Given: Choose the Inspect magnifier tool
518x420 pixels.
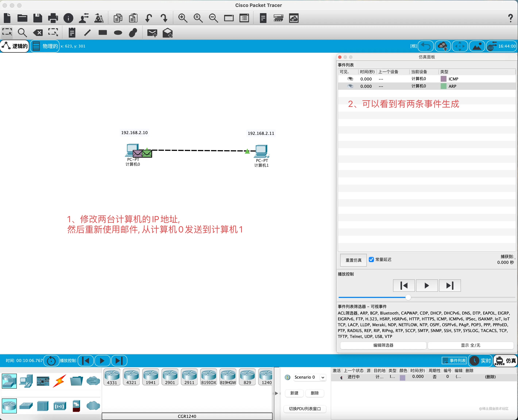Looking at the screenshot, I should [x=22, y=32].
